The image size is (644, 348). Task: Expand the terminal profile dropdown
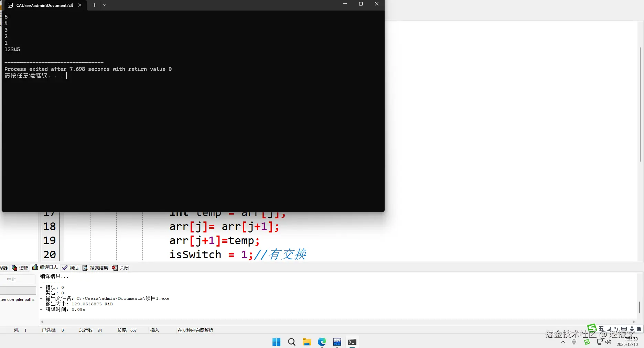point(105,5)
